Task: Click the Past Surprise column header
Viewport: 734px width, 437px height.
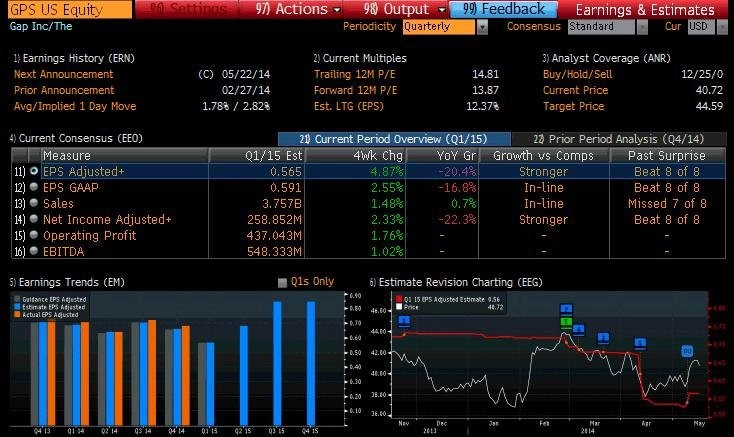Action: (667, 155)
